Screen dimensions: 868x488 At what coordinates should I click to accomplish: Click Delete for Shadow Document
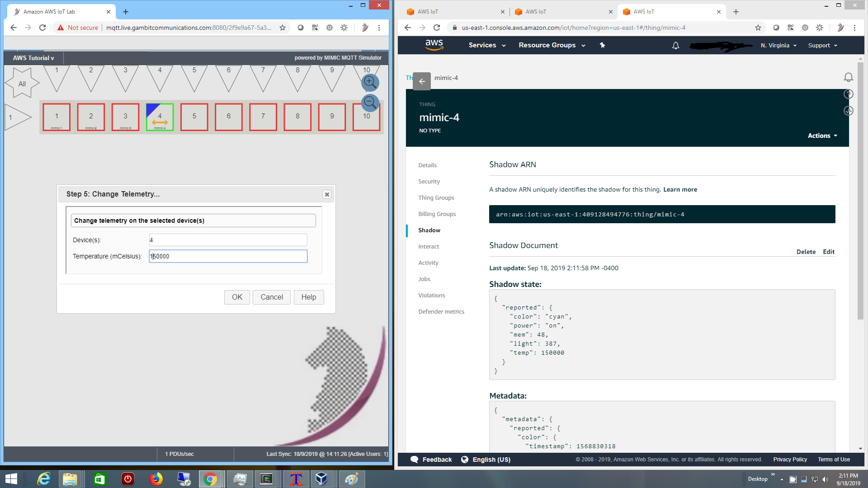pos(806,252)
